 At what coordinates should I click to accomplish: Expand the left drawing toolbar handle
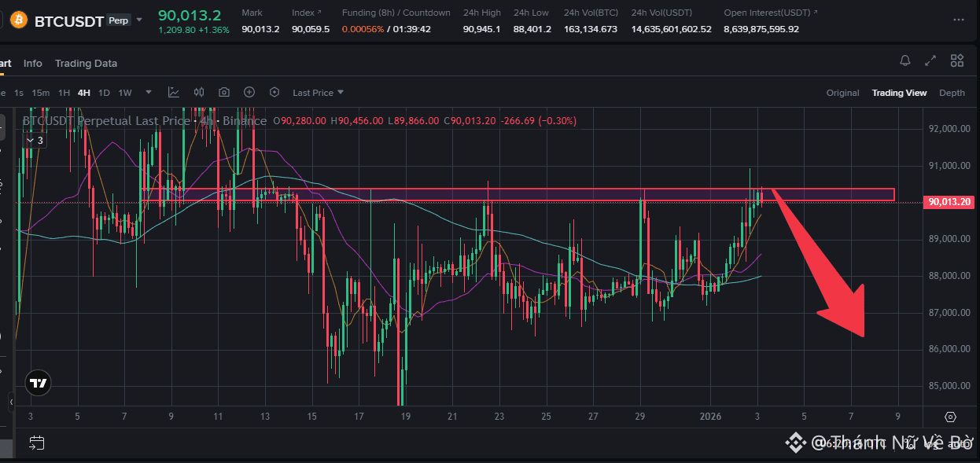pyautogui.click(x=12, y=402)
